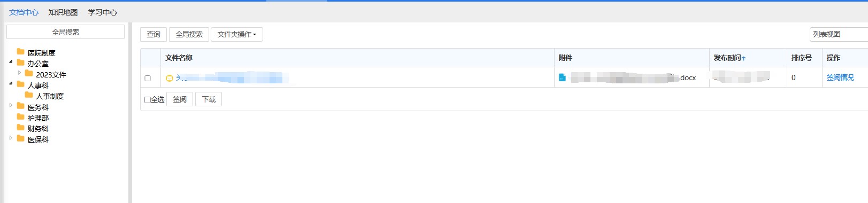Expand the 医务科 tree node
This screenshot has width=868, height=203.
11,106
